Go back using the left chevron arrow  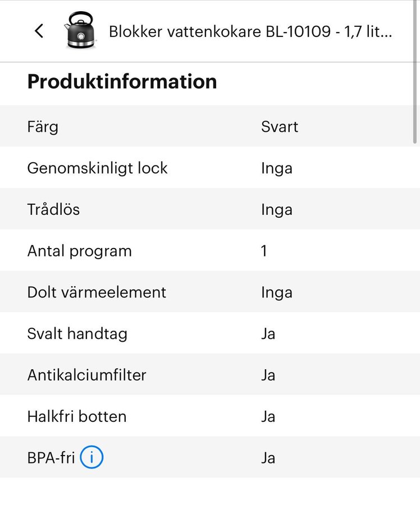39,31
